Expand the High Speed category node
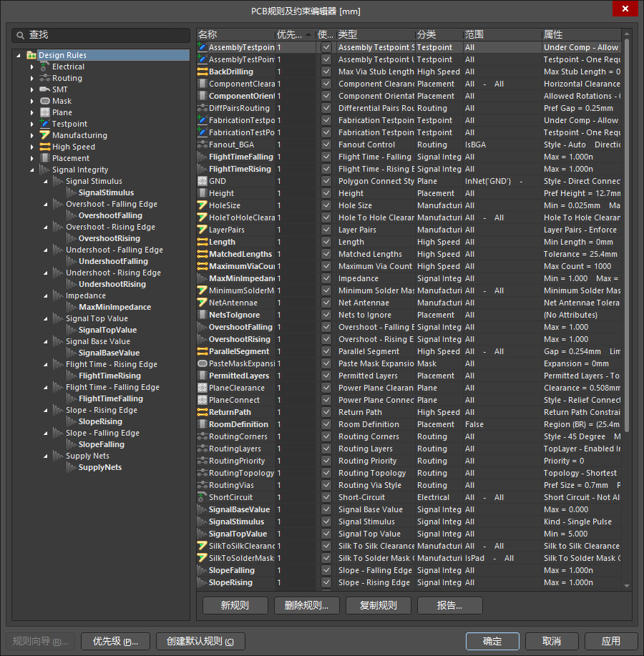Viewport: 644px width, 656px height. tap(31, 147)
